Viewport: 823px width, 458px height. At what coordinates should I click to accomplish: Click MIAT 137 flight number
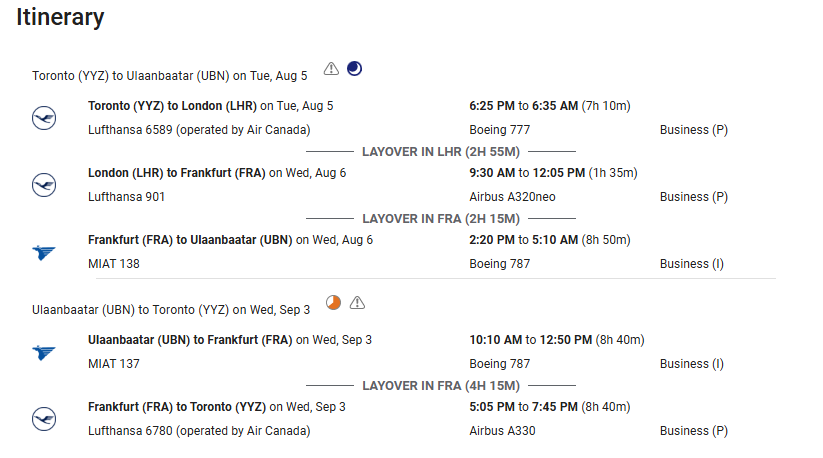pyautogui.click(x=114, y=364)
